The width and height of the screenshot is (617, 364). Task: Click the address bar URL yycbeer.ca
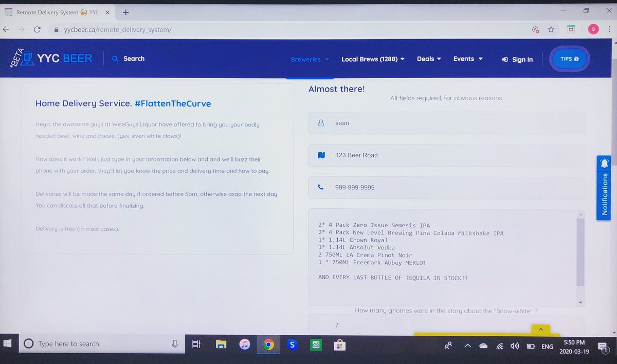pos(118,30)
